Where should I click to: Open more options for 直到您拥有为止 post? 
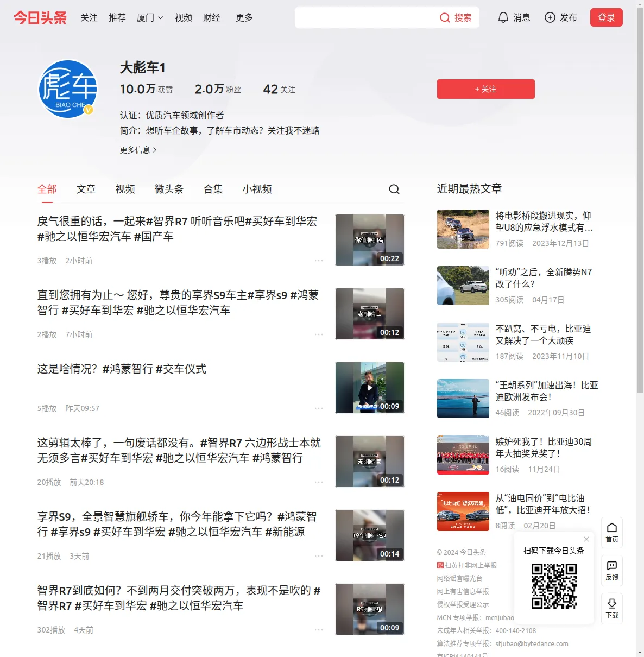(319, 334)
